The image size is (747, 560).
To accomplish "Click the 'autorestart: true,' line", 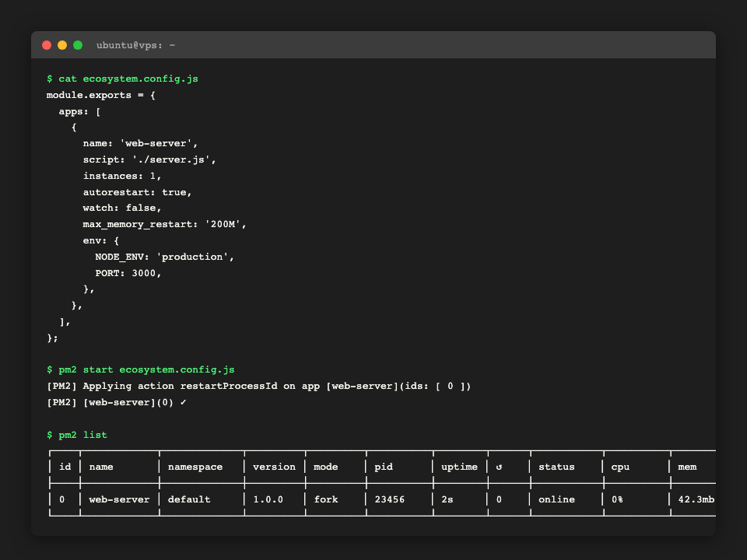I will point(137,192).
